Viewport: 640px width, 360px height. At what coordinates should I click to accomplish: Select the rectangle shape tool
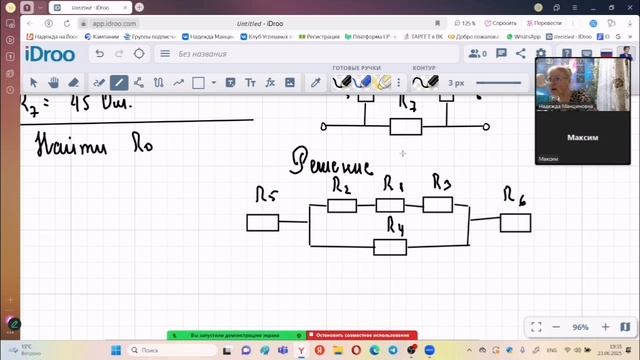point(198,83)
